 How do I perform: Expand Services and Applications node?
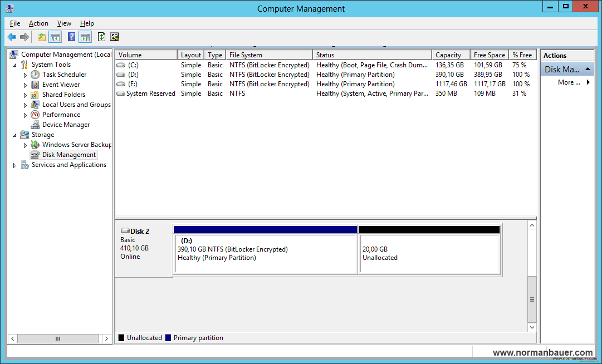point(15,165)
